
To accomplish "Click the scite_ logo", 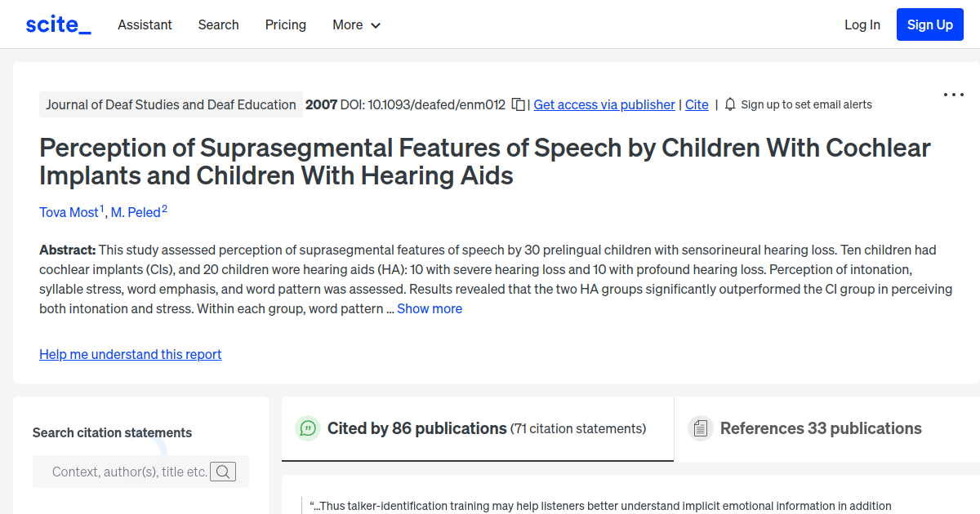I will [x=57, y=24].
